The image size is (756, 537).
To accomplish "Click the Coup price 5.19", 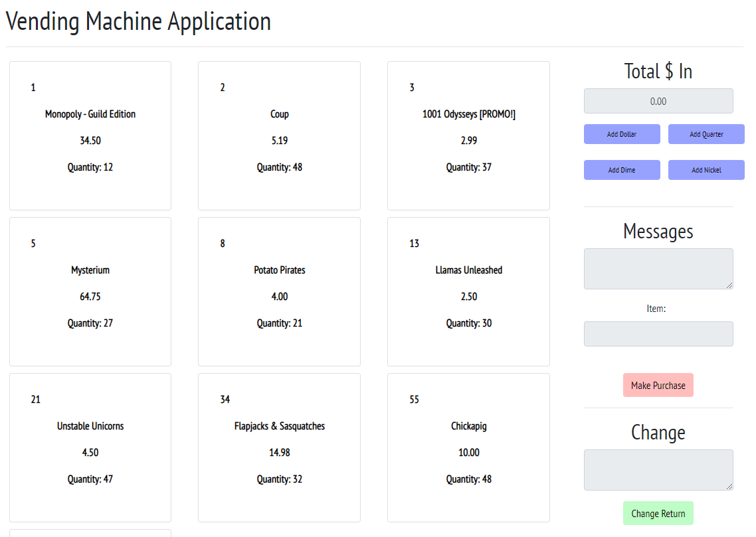I will (x=279, y=141).
